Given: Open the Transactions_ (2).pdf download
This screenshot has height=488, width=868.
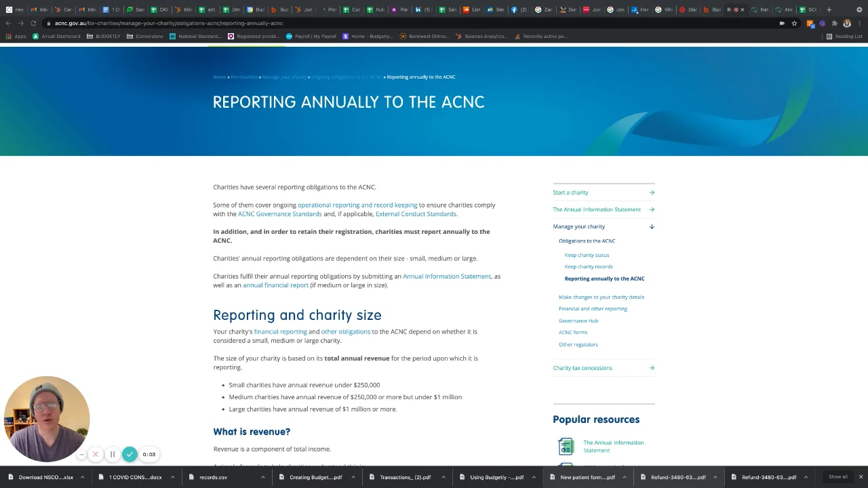Looking at the screenshot, I should [405, 477].
